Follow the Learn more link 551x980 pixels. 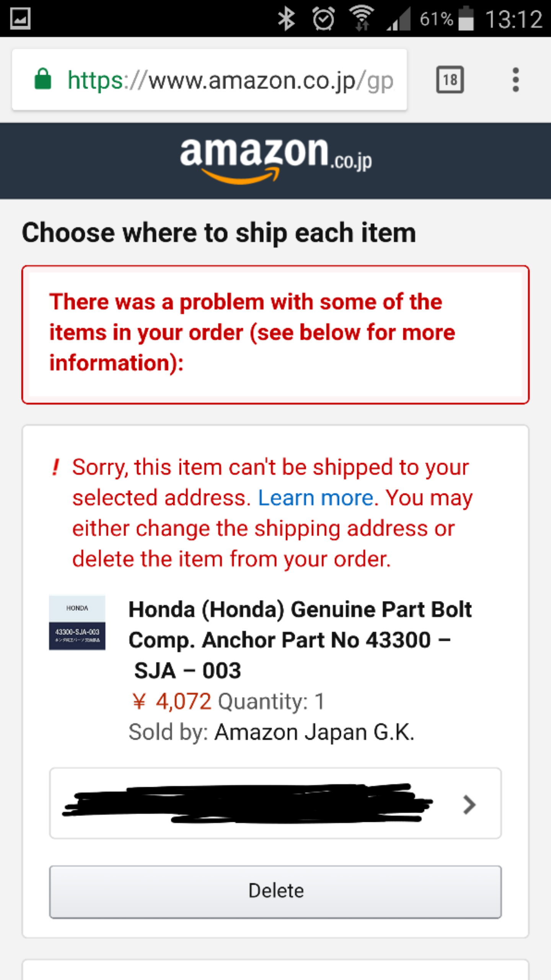pos(316,498)
